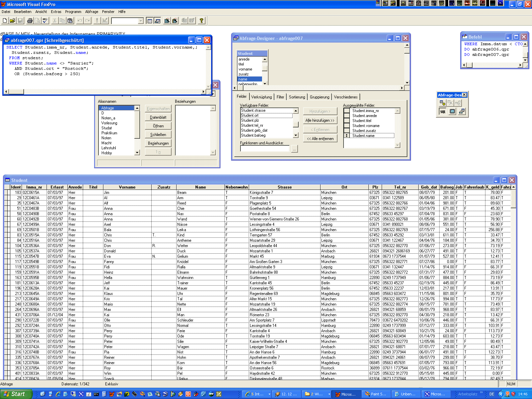Click the Beziehungen button
Screen dimensions: 532x399
158,143
